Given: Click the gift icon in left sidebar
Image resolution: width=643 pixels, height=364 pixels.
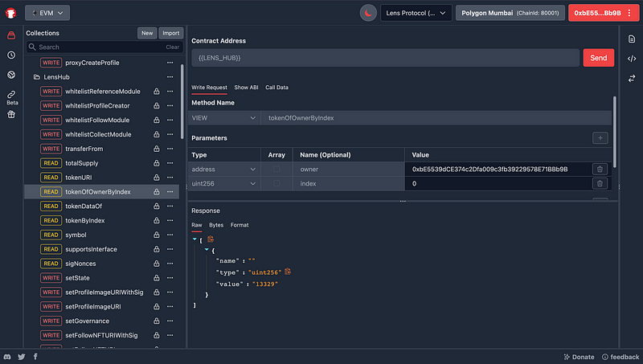Looking at the screenshot, I should [x=11, y=114].
